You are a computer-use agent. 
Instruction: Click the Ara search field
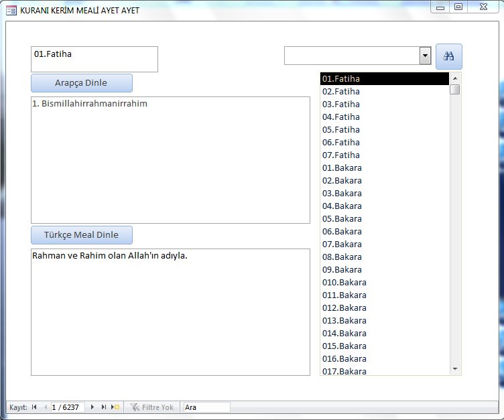click(x=206, y=407)
